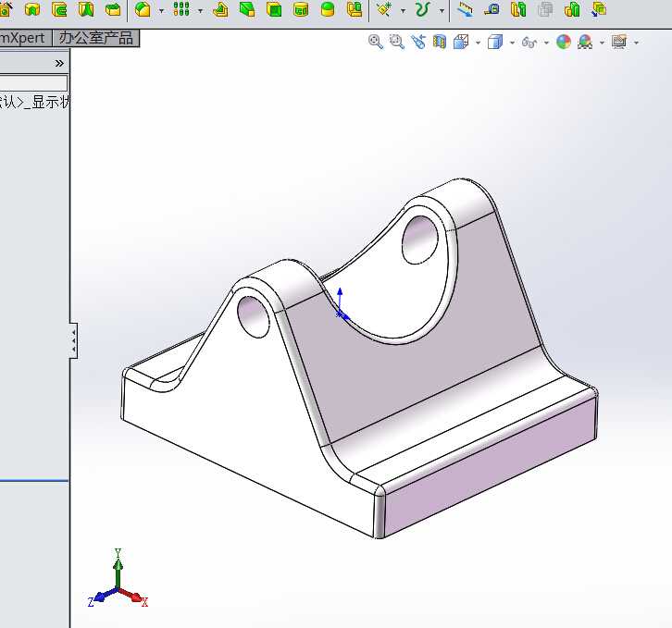Click the yellow and green blocks icon
The width and height of the screenshot is (672, 628).
pos(572,9)
